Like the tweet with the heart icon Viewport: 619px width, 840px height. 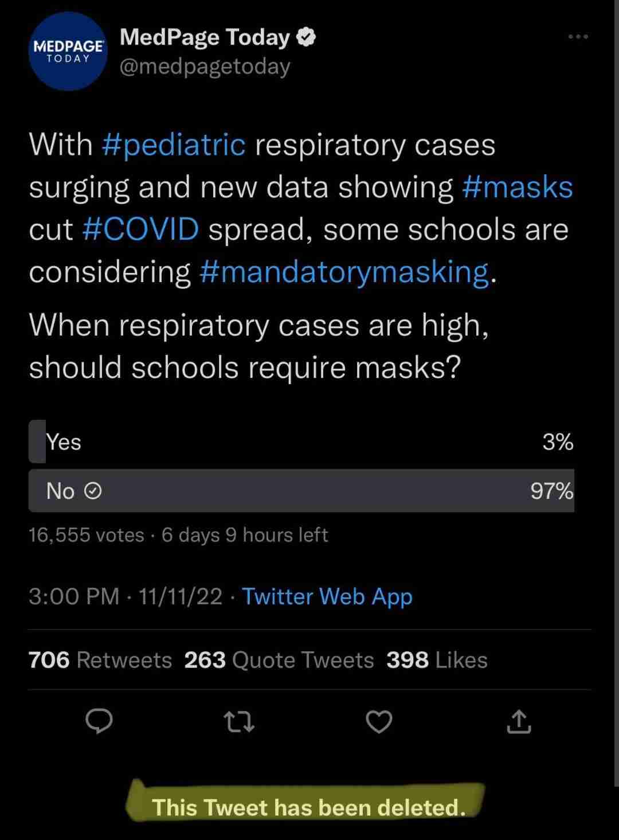(379, 721)
